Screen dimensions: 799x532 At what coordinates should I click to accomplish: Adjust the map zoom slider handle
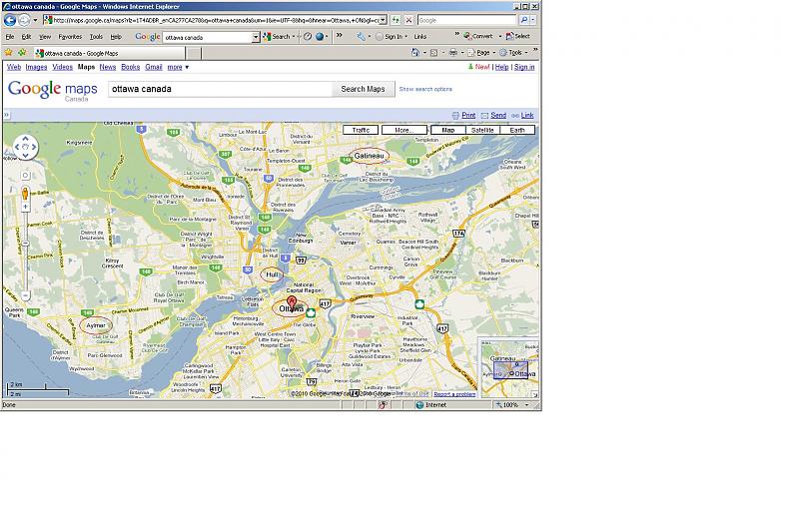26,244
